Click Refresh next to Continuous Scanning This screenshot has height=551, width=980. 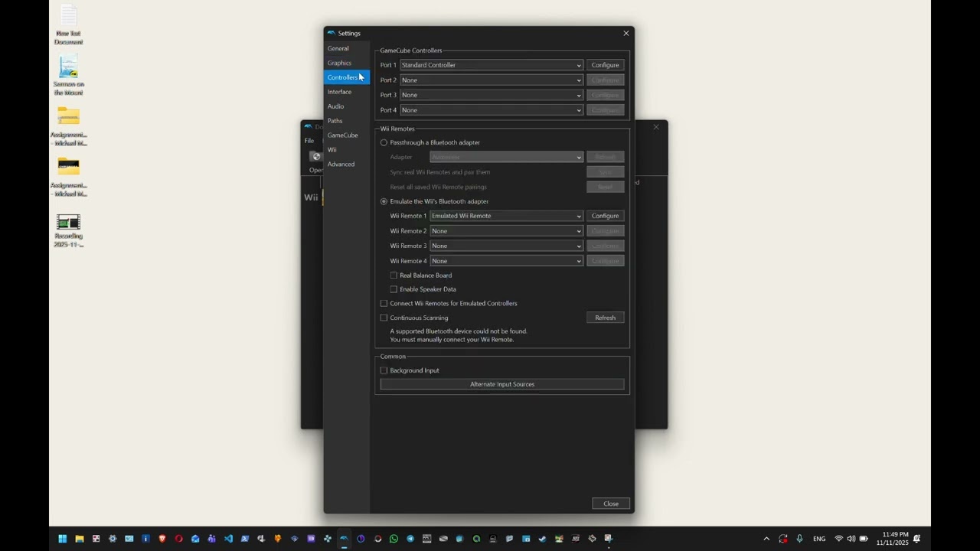[x=606, y=318]
